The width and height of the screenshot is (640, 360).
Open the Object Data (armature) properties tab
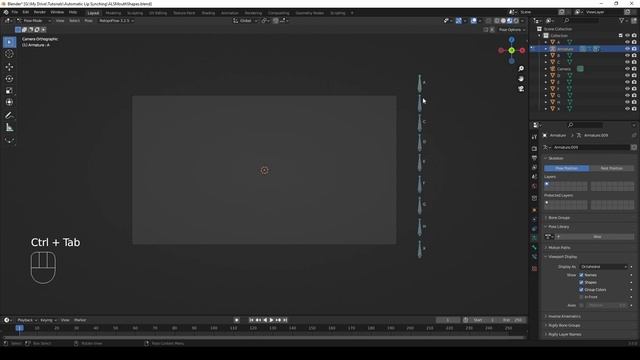tap(534, 238)
